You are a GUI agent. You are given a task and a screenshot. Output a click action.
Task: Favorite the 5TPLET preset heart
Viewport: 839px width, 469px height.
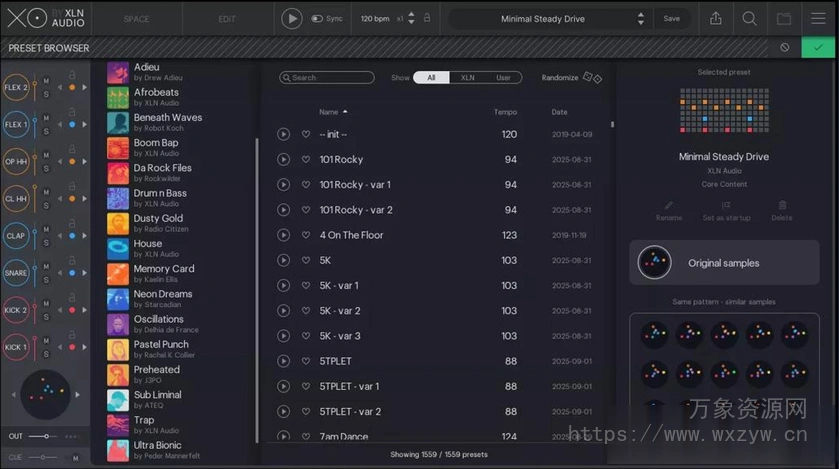pos(306,361)
